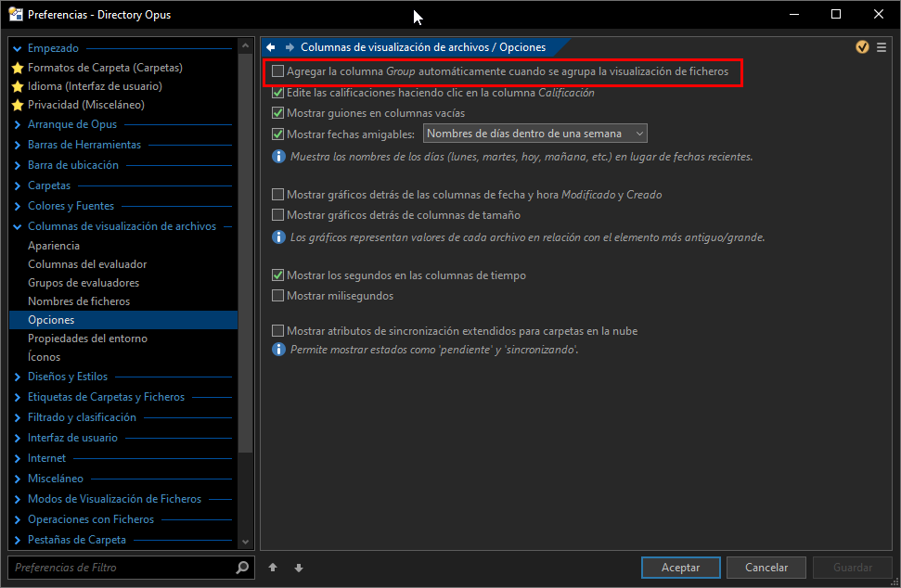Click star icon beside Formatos de Carpeta
This screenshot has width=901, height=588.
coord(18,68)
